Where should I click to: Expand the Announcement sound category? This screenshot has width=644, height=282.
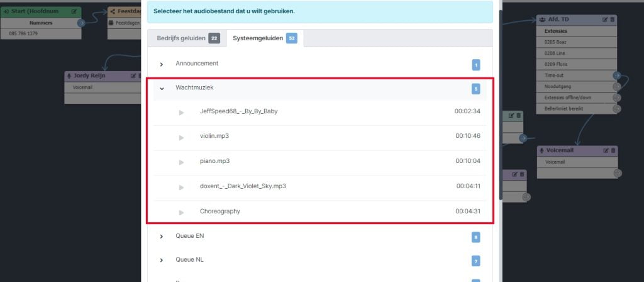tap(162, 65)
